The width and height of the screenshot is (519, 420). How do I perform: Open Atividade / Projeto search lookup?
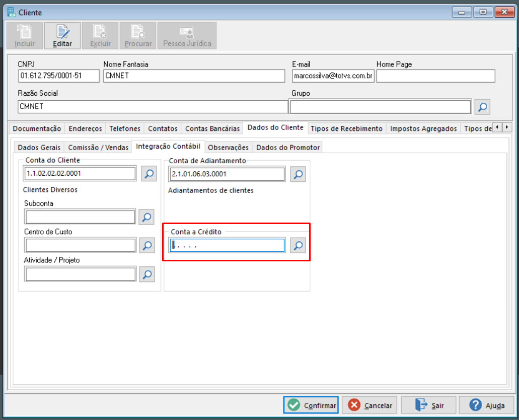pyautogui.click(x=147, y=274)
